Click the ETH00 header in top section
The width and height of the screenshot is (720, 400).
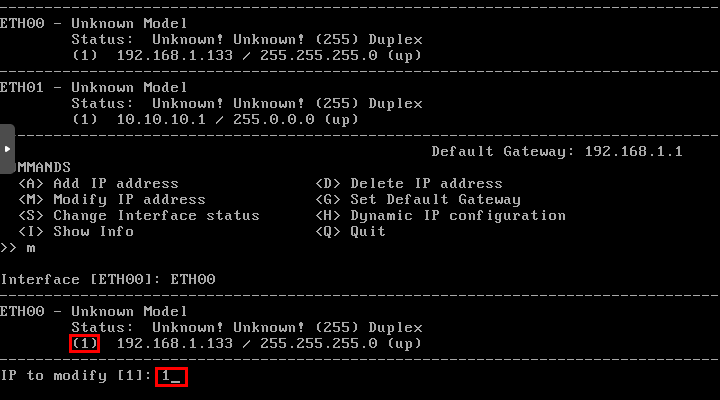[x=94, y=23]
